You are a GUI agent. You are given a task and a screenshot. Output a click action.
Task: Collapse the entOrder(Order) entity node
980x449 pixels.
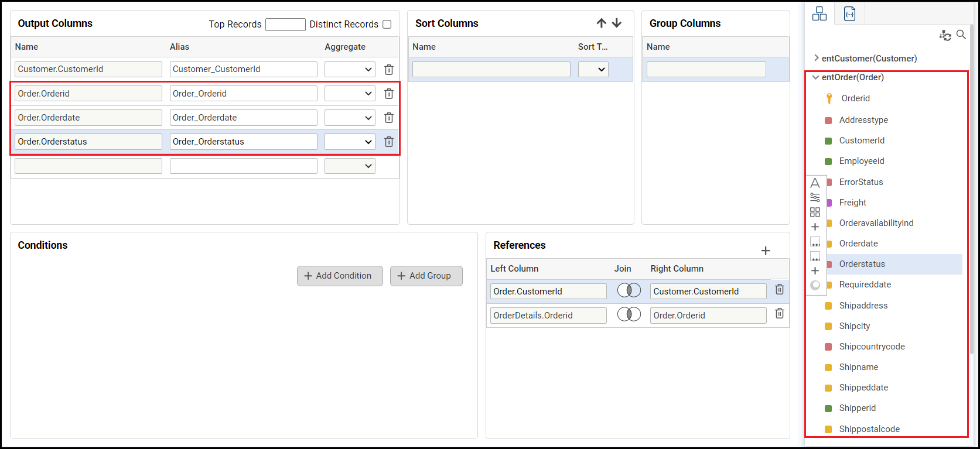click(x=815, y=77)
